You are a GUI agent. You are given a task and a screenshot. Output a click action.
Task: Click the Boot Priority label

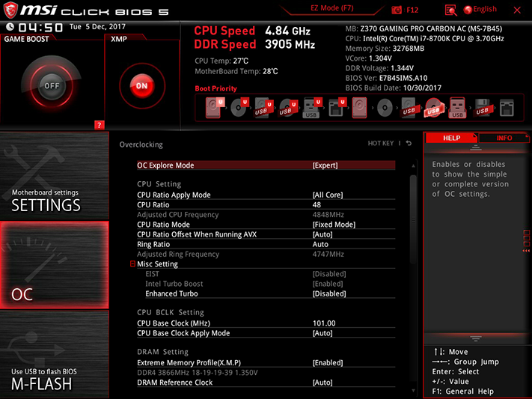[x=215, y=88]
